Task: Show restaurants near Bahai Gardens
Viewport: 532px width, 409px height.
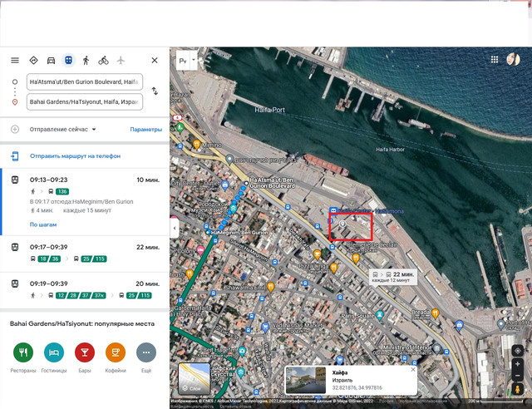Action: point(23,352)
